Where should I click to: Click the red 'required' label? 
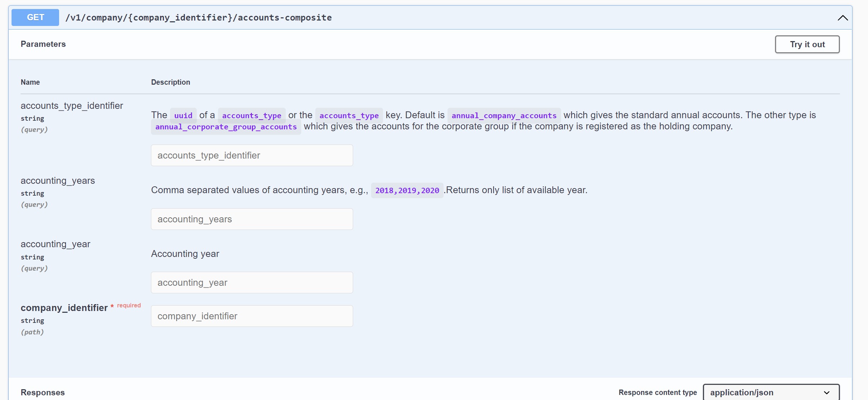tap(129, 305)
